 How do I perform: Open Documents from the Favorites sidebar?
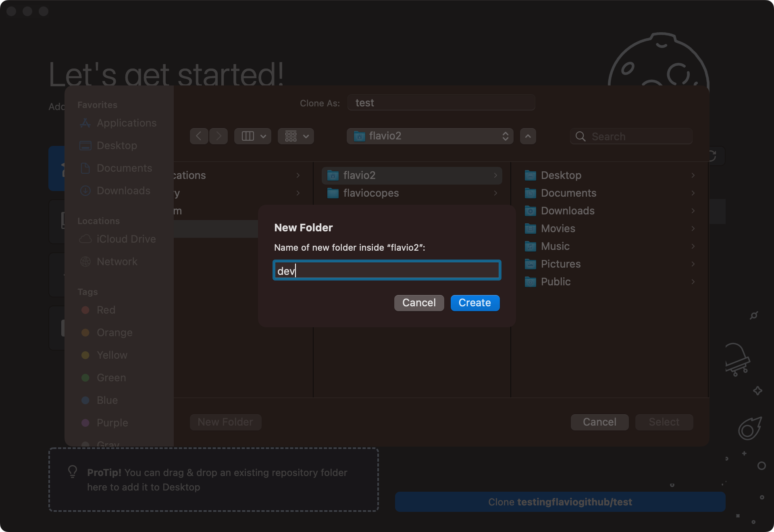click(124, 168)
